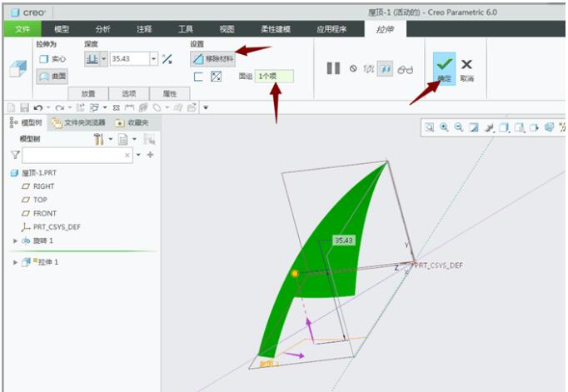Confirm the extrude with 确定
Screen dimensions: 568x392
pyautogui.click(x=444, y=69)
